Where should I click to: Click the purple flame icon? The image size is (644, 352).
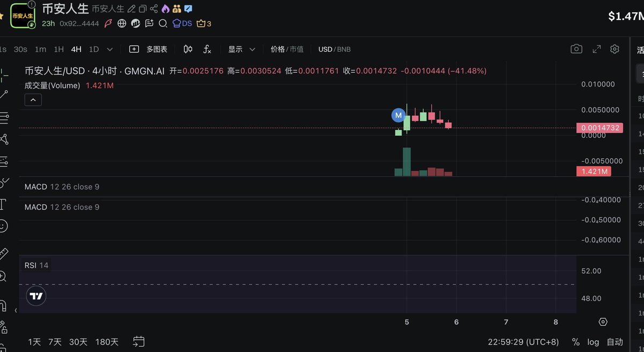coord(165,9)
